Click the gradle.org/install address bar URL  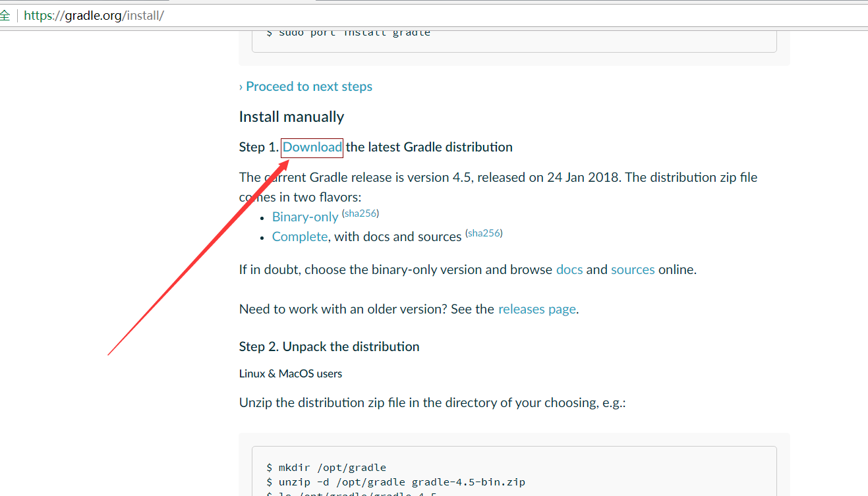point(94,15)
